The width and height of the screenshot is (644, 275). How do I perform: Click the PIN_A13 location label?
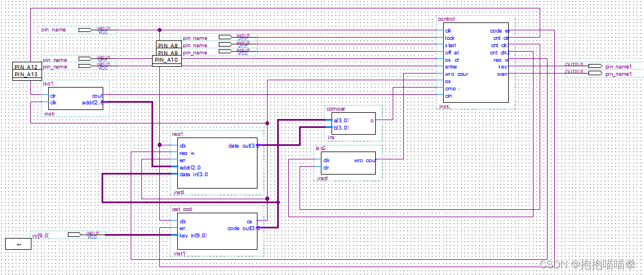[x=27, y=75]
